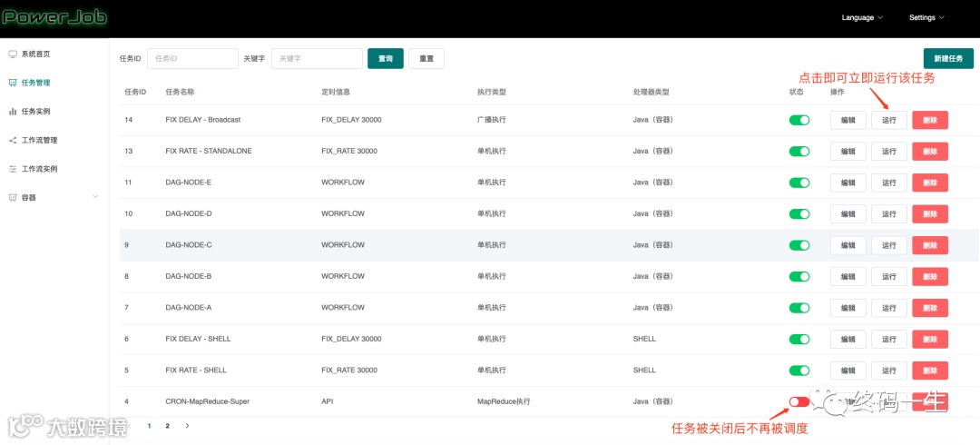Run the DAG-NODE-A task

click(x=888, y=308)
